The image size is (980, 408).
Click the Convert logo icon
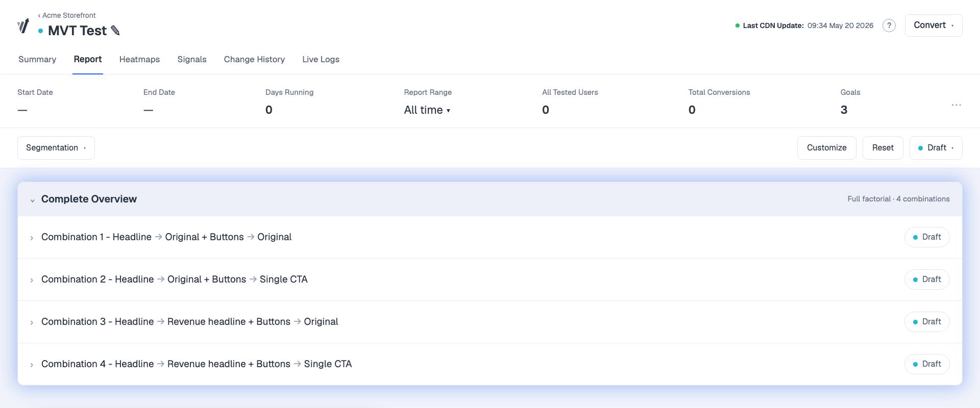point(23,25)
